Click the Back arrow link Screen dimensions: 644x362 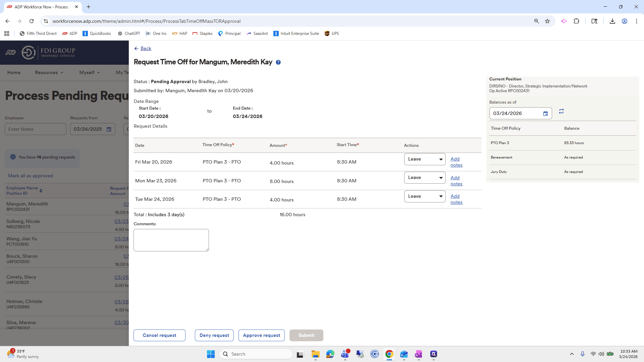pos(143,49)
